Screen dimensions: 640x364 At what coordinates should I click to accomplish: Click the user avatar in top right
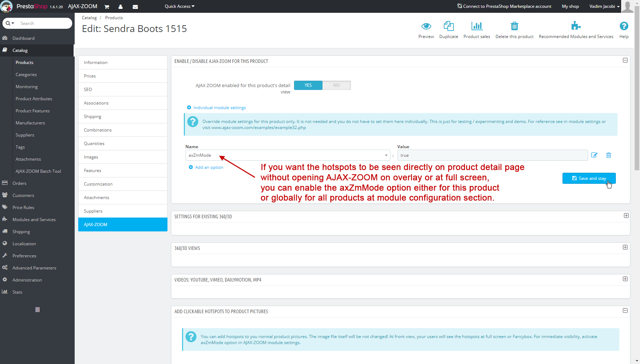(x=628, y=6)
